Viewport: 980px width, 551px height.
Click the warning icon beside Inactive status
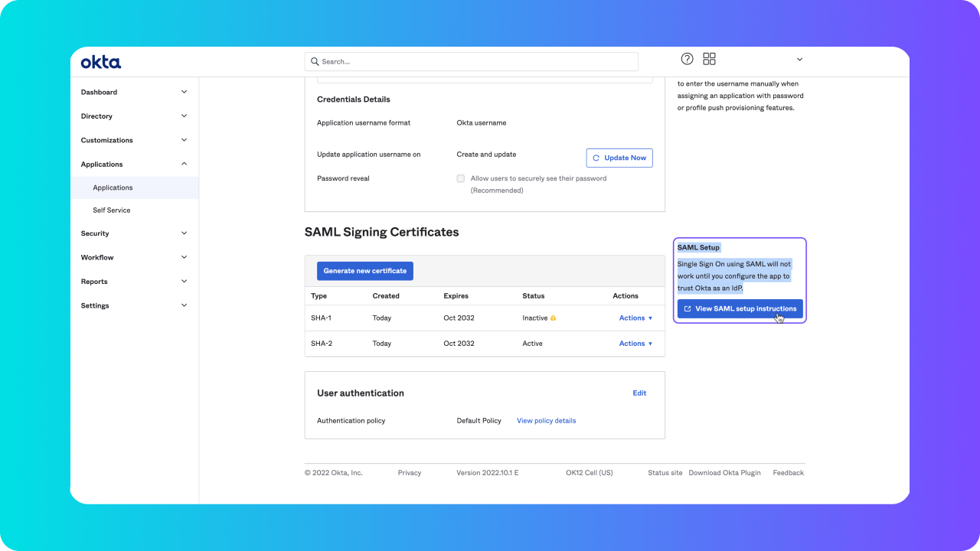(x=554, y=318)
